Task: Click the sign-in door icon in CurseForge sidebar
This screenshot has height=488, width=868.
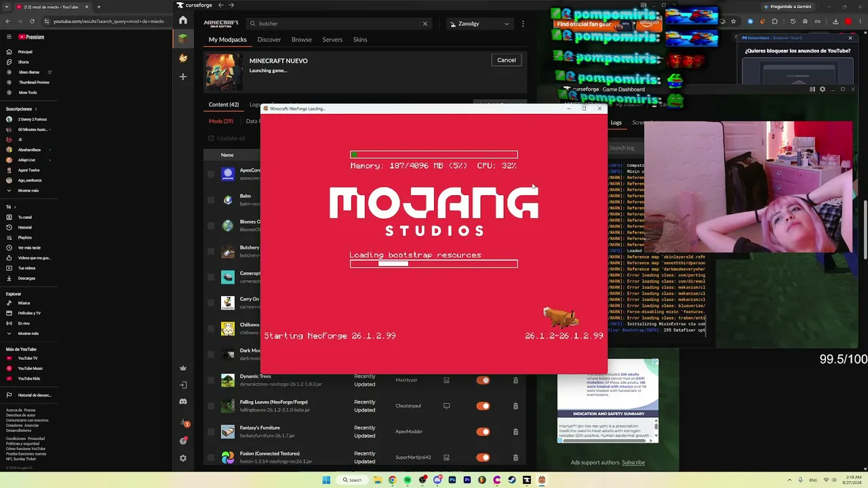Action: point(183,385)
